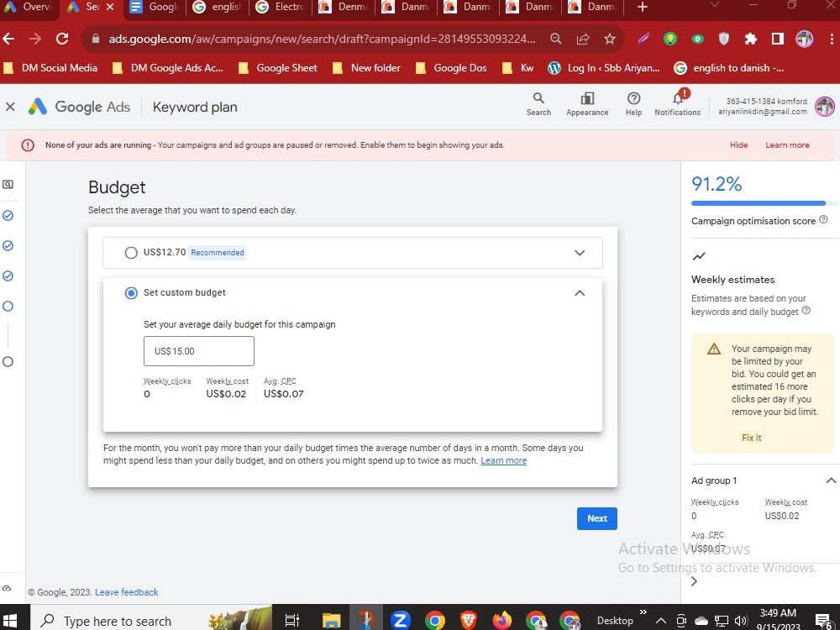Reload the page with the refresh icon
The image size is (840, 630).
[62, 39]
